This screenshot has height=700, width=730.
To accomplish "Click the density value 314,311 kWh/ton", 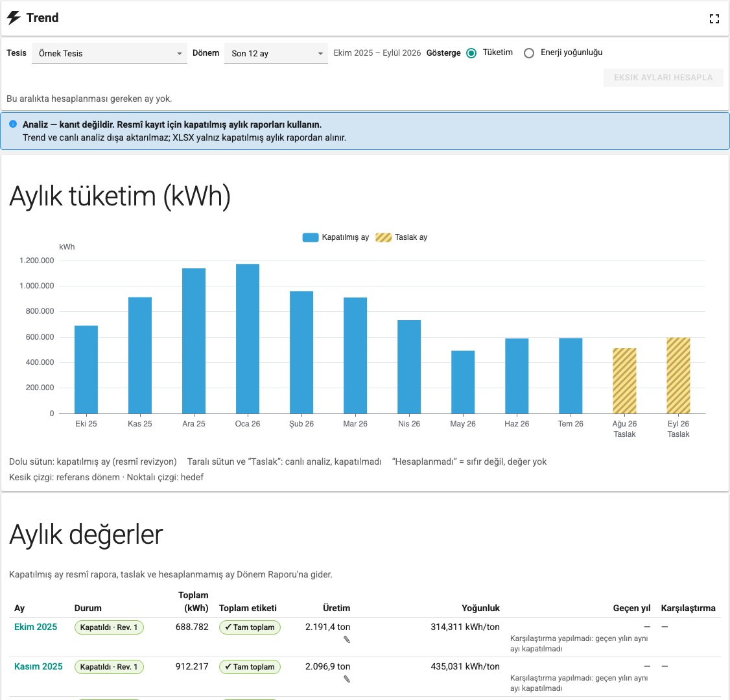I will (465, 627).
